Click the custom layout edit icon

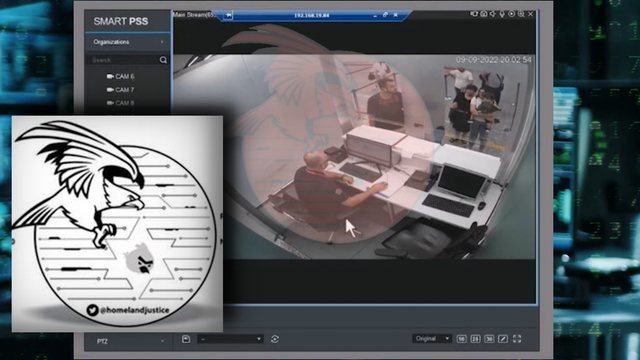click(x=503, y=339)
